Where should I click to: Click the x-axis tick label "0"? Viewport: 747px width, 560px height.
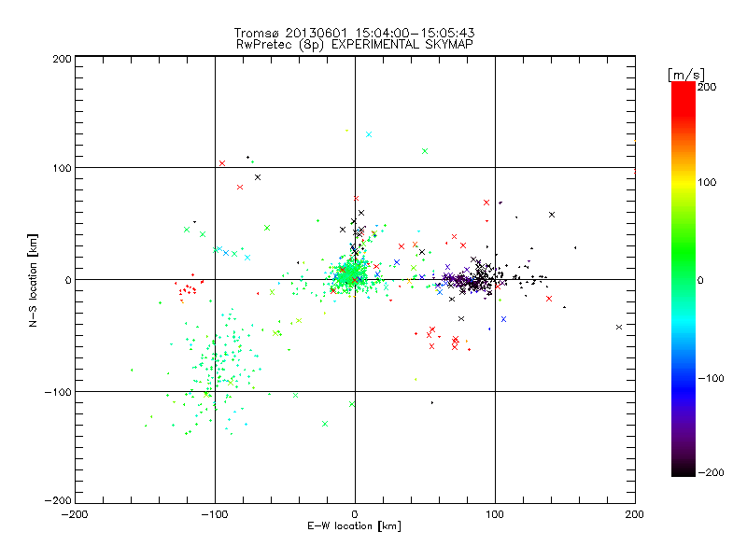click(x=355, y=514)
